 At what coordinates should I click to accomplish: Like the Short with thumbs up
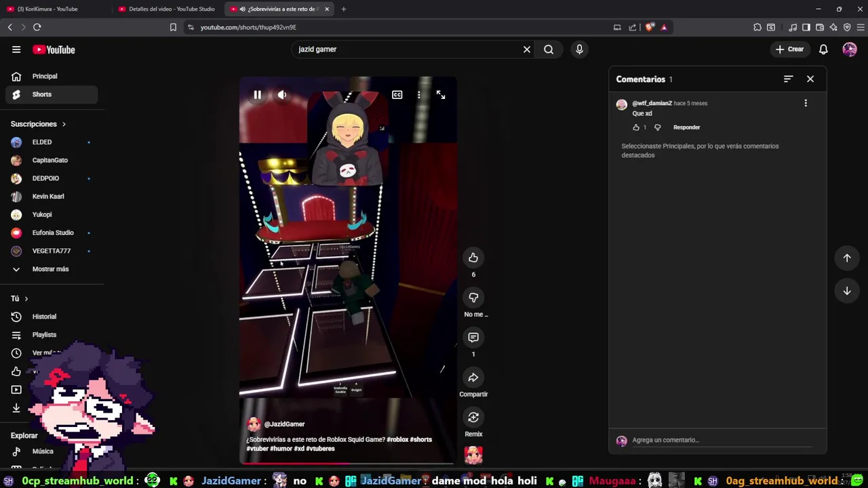click(473, 258)
